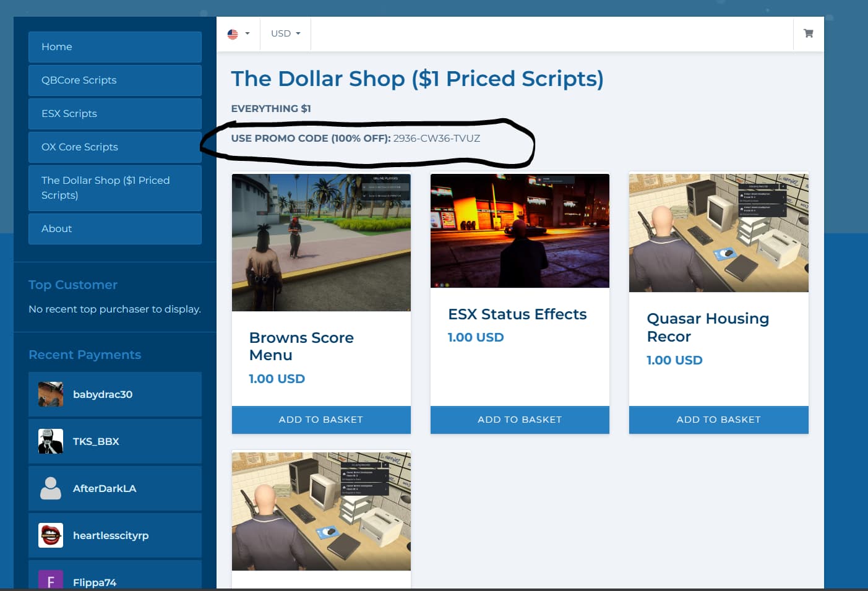
Task: Open QBCore Scripts category
Action: (x=115, y=80)
